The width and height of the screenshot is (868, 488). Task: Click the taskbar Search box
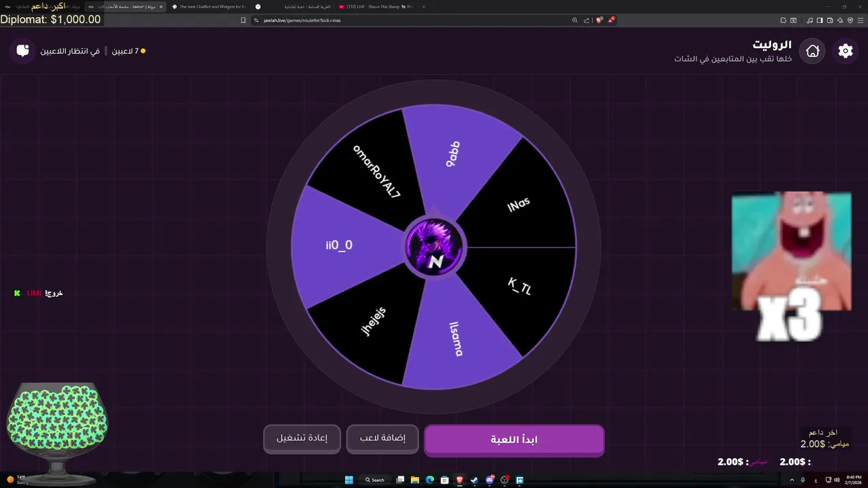click(374, 480)
